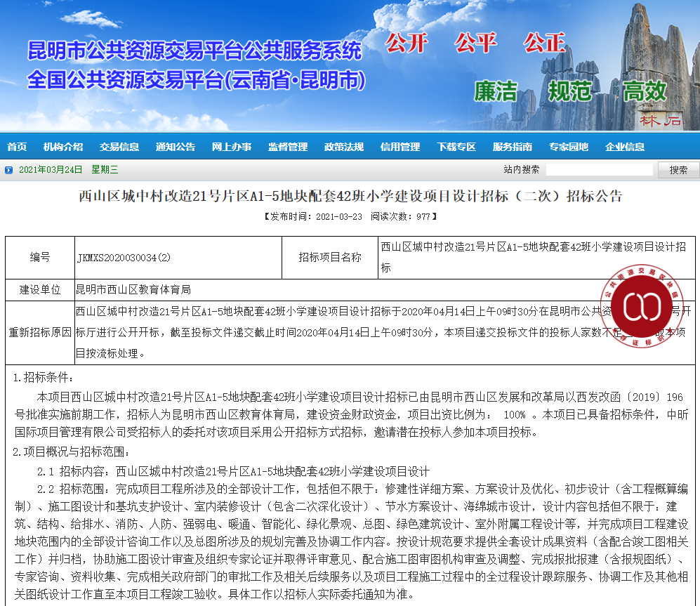Open the 首页 home menu item

pos(17,147)
